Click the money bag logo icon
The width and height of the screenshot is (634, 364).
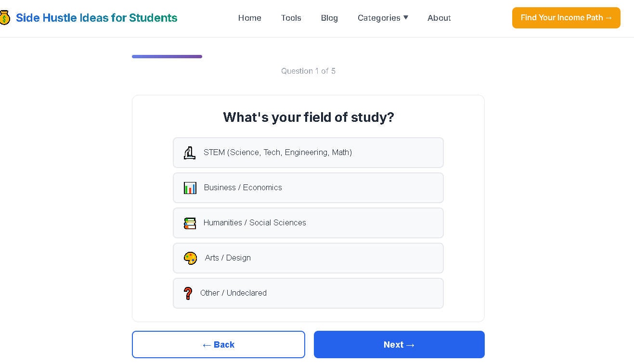pos(5,17)
